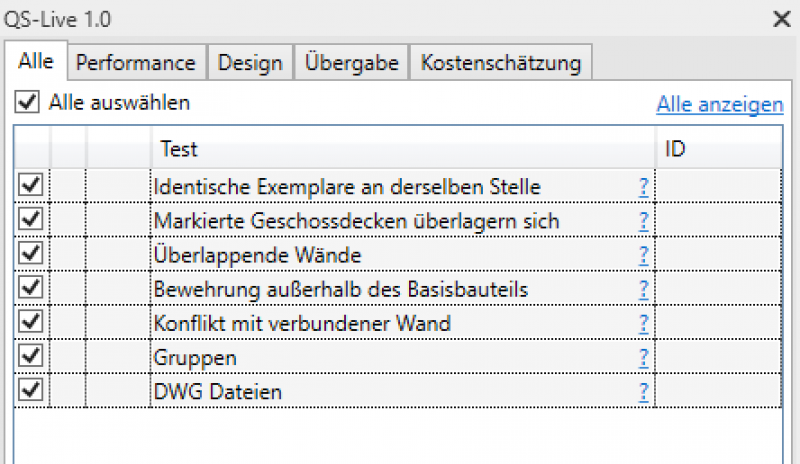Uncheck the DWG Dateien checkbox

[x=31, y=390]
